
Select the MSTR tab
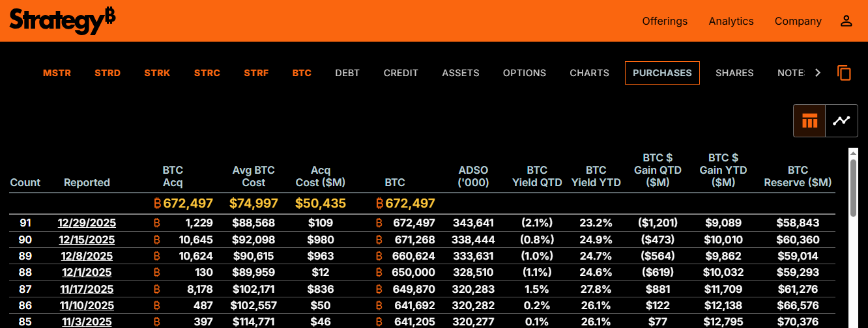pyautogui.click(x=57, y=73)
